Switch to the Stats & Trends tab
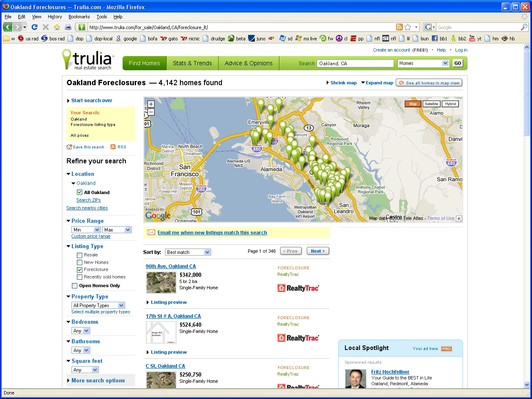Image resolution: width=532 pixels, height=399 pixels. click(192, 63)
